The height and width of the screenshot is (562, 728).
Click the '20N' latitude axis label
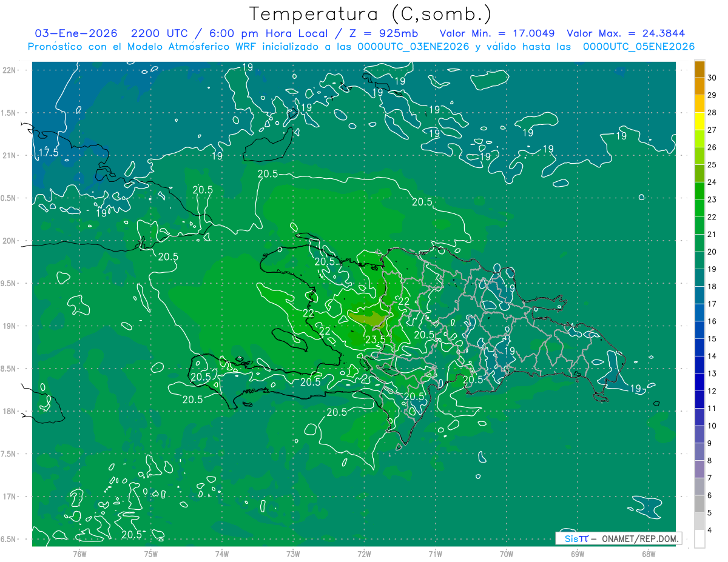(x=9, y=241)
